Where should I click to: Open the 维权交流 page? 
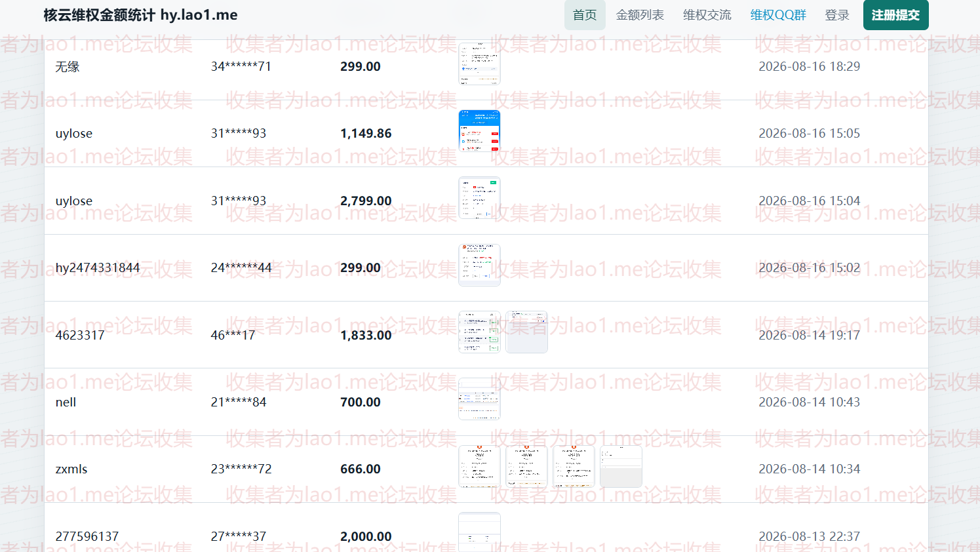point(707,15)
